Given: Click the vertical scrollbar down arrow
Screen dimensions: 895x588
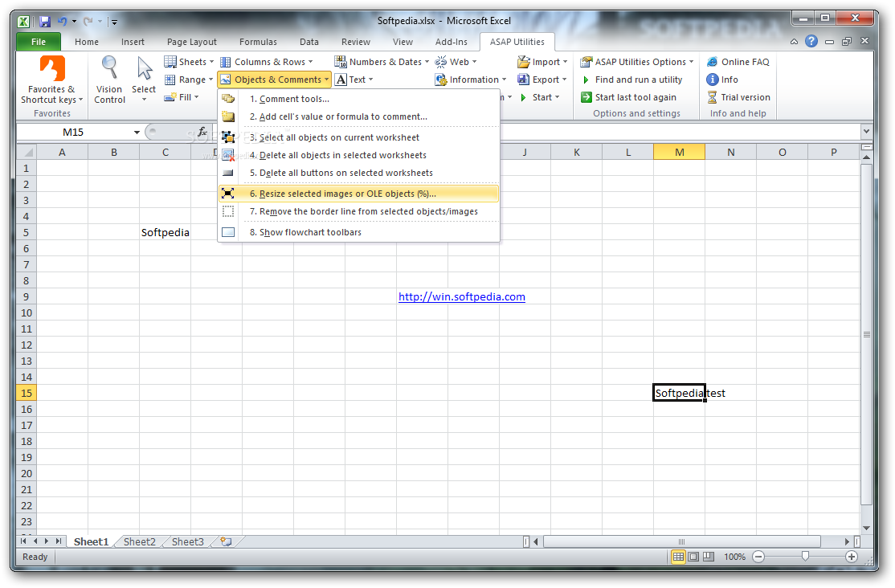Looking at the screenshot, I should (866, 528).
